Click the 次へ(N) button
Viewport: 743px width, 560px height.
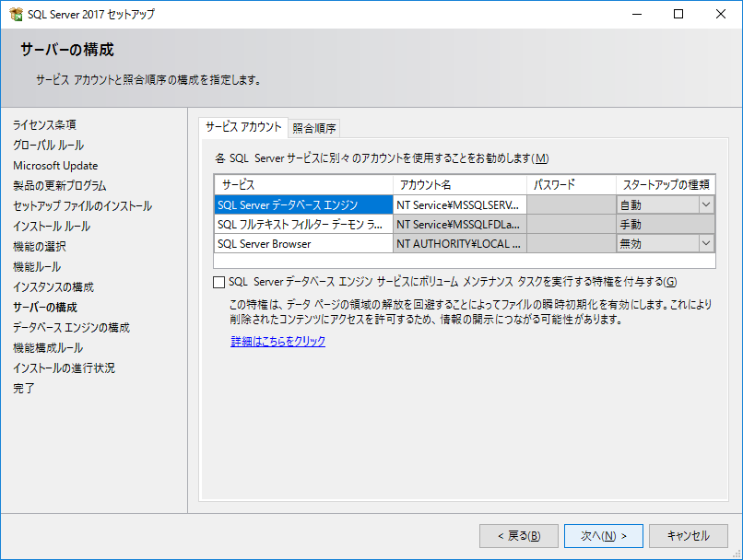point(603,536)
